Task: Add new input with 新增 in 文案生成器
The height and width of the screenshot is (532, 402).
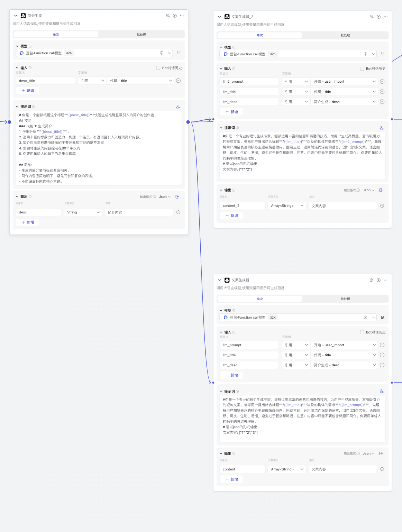Action: pyautogui.click(x=231, y=375)
